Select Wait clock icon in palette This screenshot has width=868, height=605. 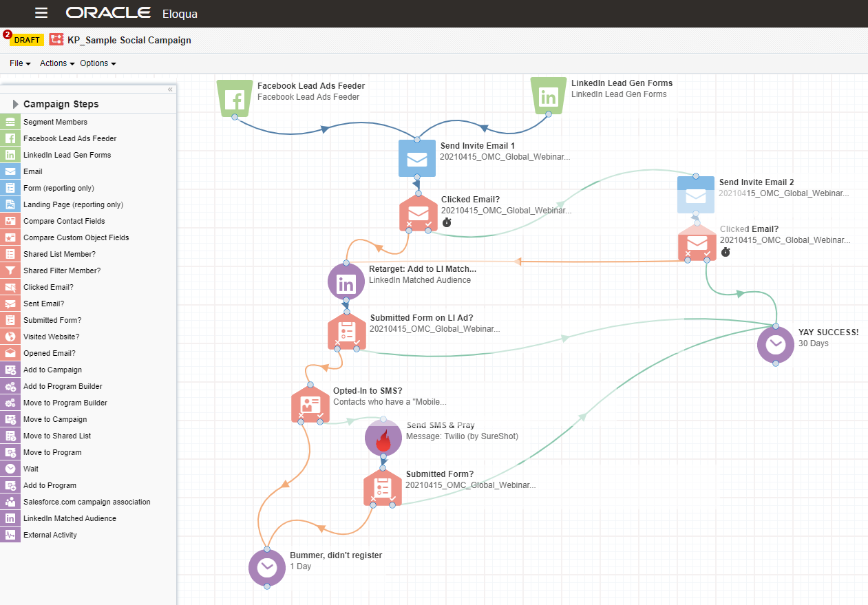point(10,469)
